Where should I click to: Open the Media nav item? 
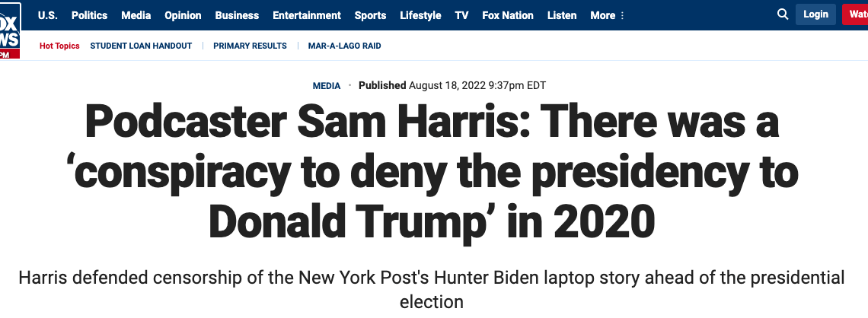click(x=136, y=15)
